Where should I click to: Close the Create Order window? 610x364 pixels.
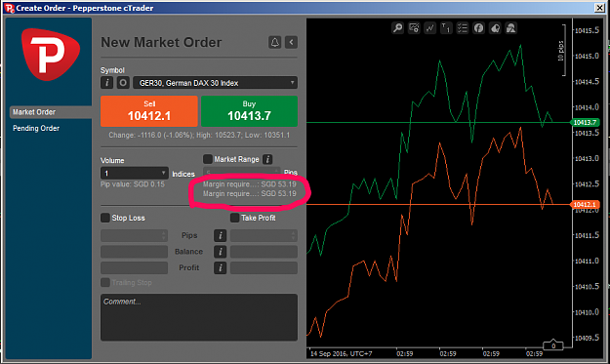click(600, 8)
